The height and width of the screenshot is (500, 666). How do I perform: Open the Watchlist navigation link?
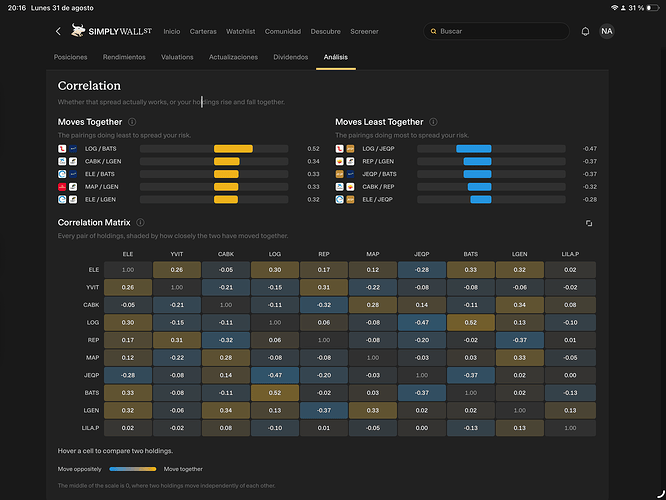pos(240,31)
